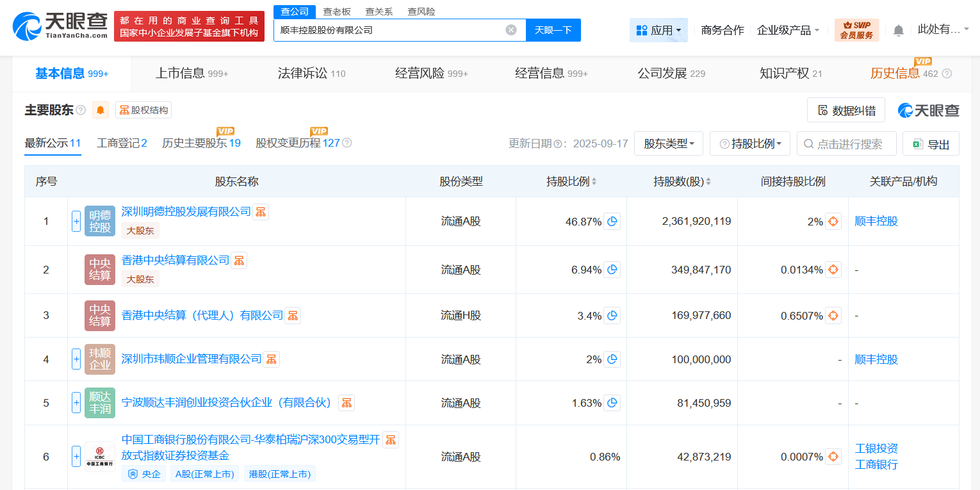
Task: Clear the search box with the X icon
Action: click(x=510, y=30)
